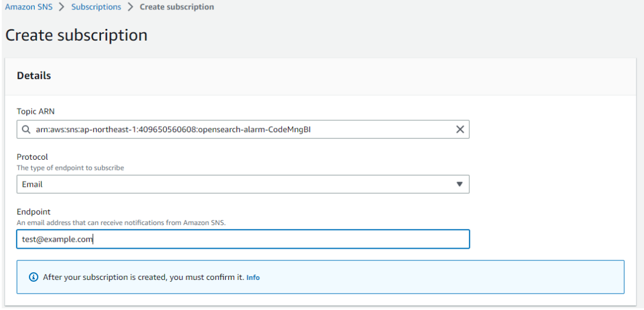Click the chevron after Amazon SNS breadcrumb
644x310 pixels.
(x=61, y=7)
